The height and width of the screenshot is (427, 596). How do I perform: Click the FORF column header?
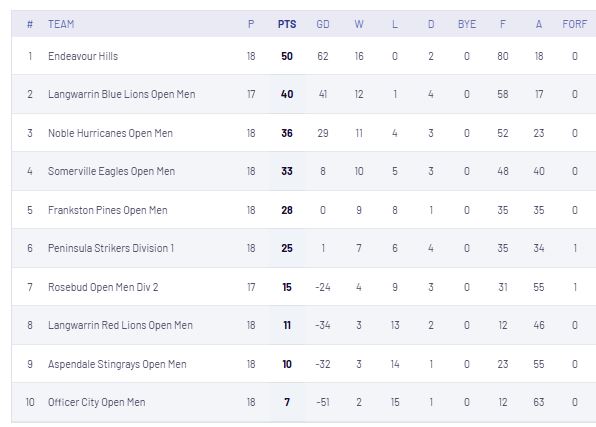(575, 24)
